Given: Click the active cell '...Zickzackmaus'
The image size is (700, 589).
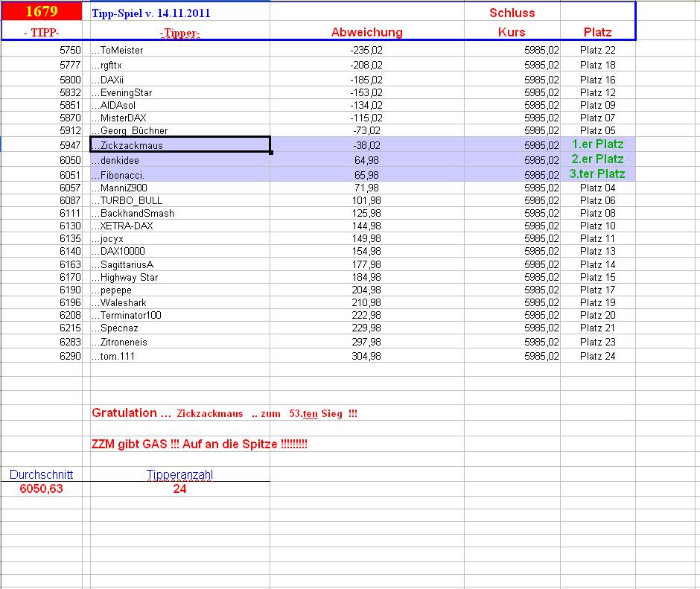Looking at the screenshot, I should [180, 144].
